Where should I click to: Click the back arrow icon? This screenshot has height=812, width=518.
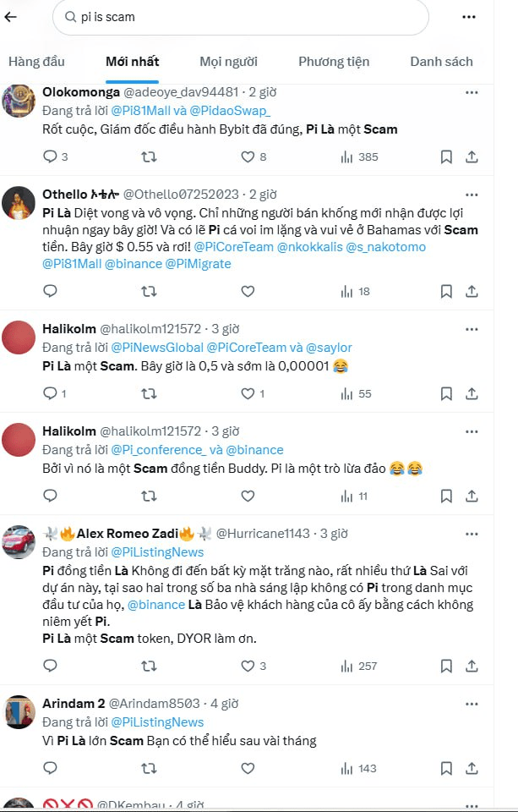click(11, 17)
